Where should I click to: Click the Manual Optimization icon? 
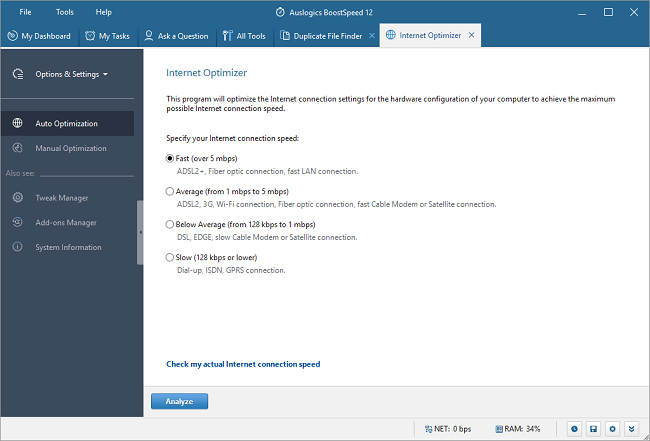click(17, 148)
